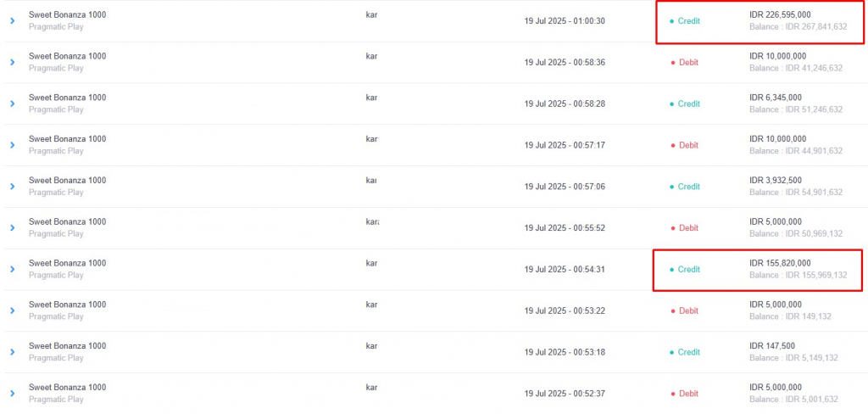Expand the 00:52:37 debit row chevron

[x=12, y=394]
